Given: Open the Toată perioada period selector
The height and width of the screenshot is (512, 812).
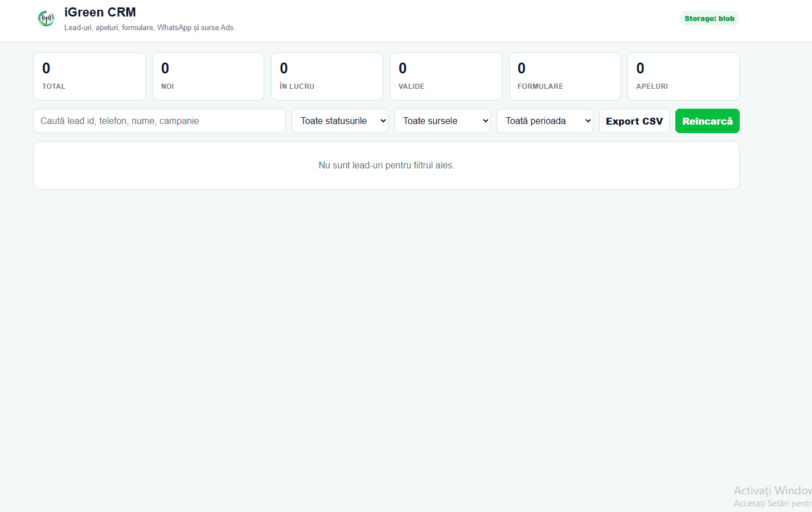Looking at the screenshot, I should point(545,121).
